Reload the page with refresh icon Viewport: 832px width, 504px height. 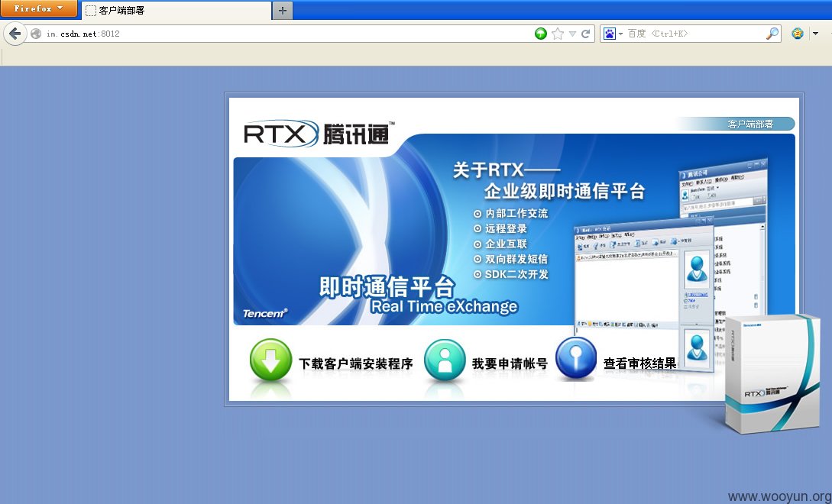click(585, 34)
